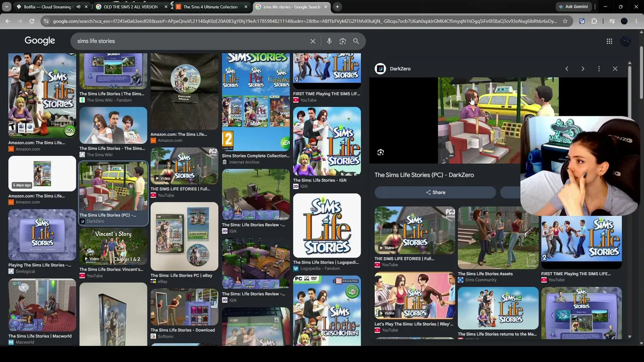Open the Amazon game disc image result
The height and width of the screenshot is (362, 644).
pos(185,92)
